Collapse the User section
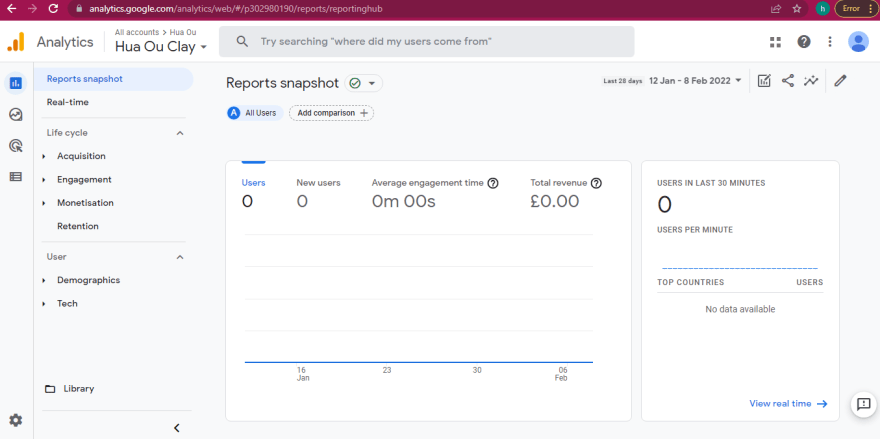The height and width of the screenshot is (439, 880). click(180, 257)
